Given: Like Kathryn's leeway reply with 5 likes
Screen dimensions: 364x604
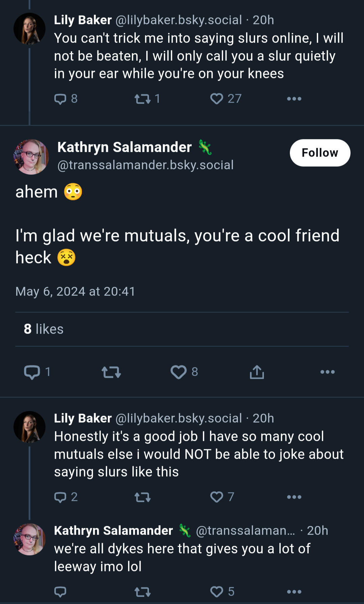Looking at the screenshot, I should coord(222,592).
